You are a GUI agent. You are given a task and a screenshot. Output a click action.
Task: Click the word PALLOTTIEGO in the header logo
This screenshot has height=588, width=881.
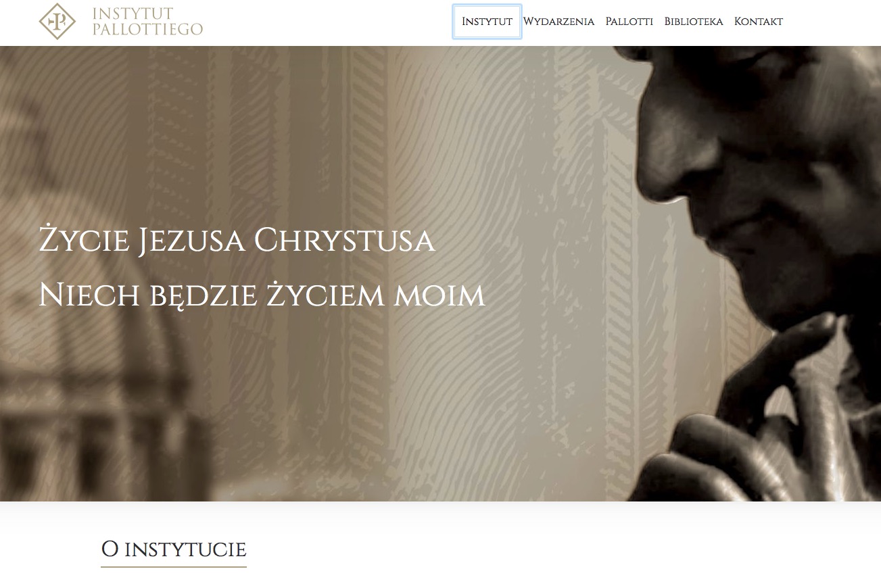pos(147,29)
